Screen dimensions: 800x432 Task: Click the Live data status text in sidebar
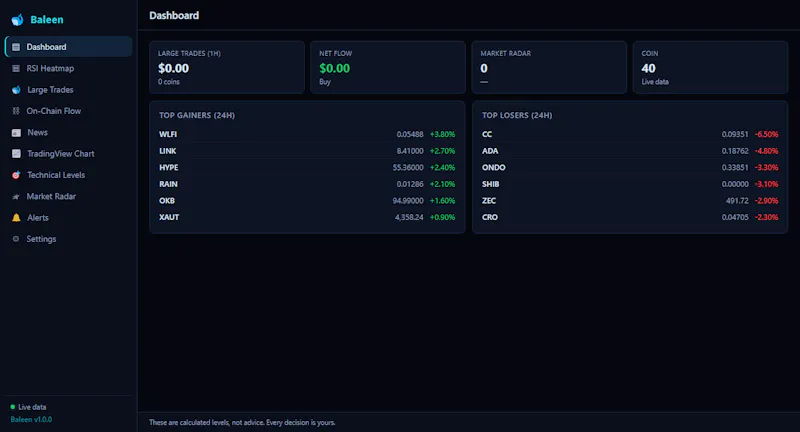pos(32,407)
